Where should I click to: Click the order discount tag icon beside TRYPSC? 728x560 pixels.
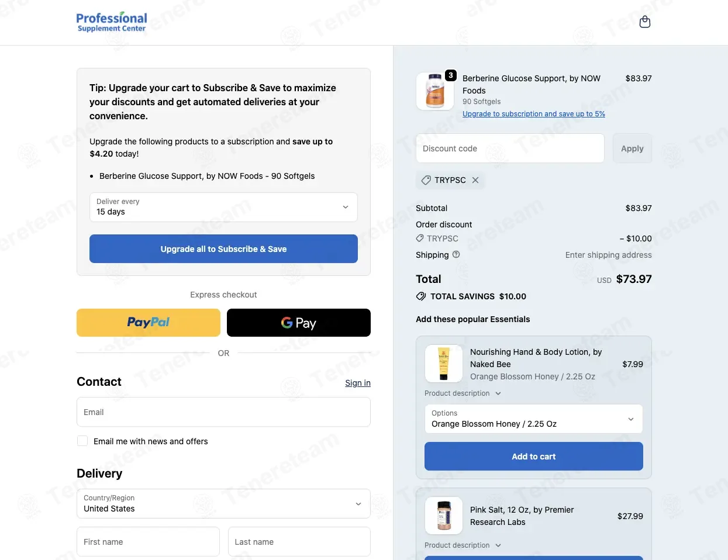(420, 238)
